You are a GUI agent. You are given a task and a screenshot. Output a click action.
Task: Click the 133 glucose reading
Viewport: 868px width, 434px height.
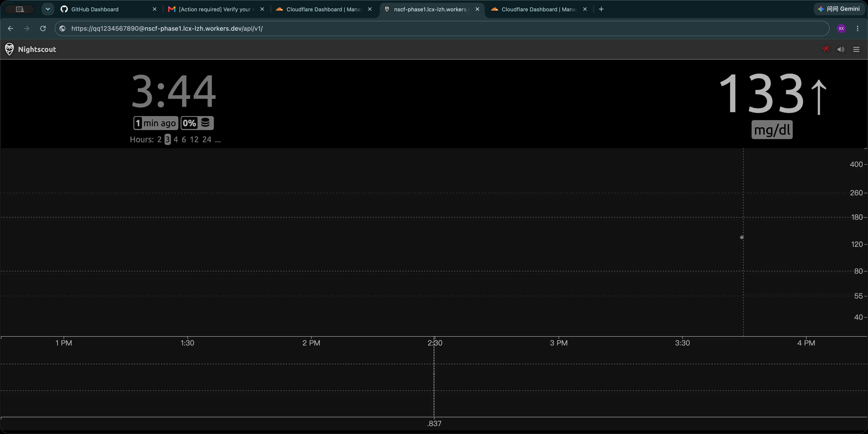(762, 94)
